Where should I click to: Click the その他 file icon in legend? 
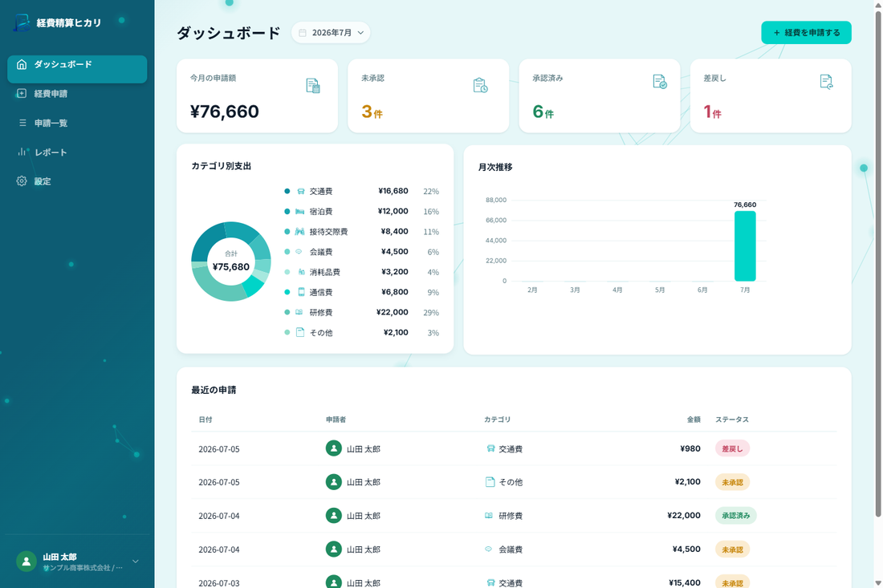pyautogui.click(x=300, y=333)
